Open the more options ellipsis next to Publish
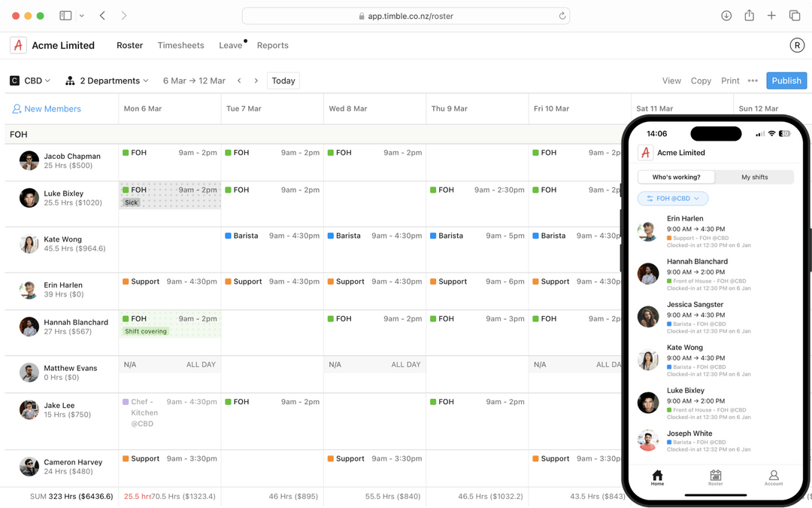This screenshot has width=812, height=508. (754, 81)
